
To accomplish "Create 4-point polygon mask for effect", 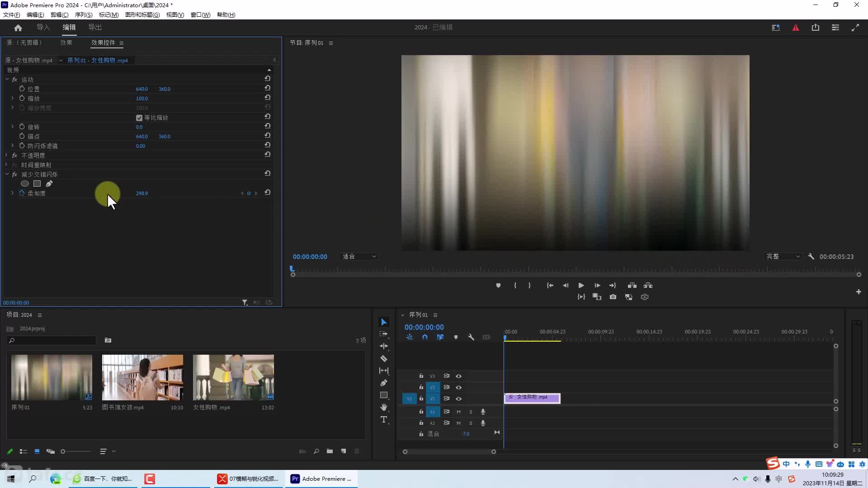I will (37, 183).
